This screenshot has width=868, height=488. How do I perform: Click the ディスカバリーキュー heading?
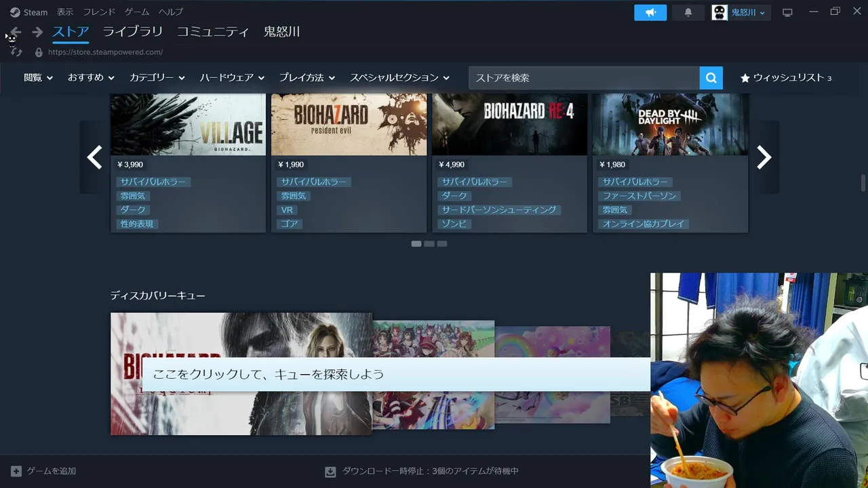(x=158, y=296)
